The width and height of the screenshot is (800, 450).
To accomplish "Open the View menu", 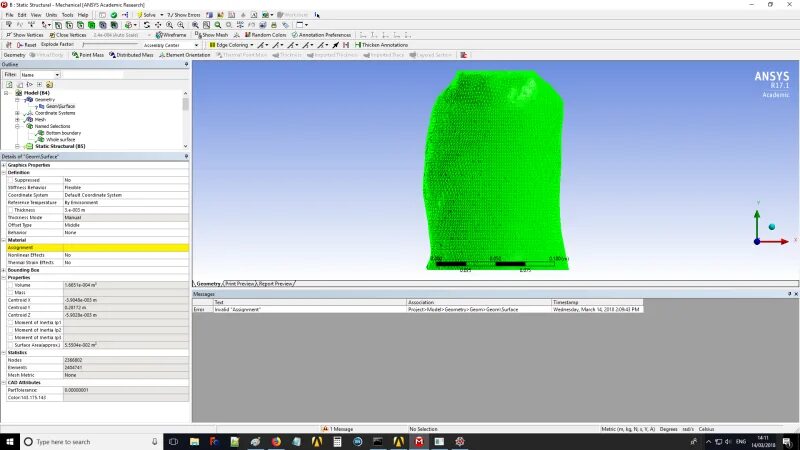I will click(x=36, y=15).
